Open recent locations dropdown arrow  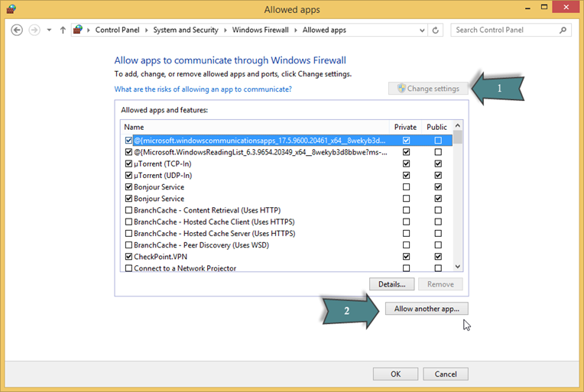click(x=49, y=30)
